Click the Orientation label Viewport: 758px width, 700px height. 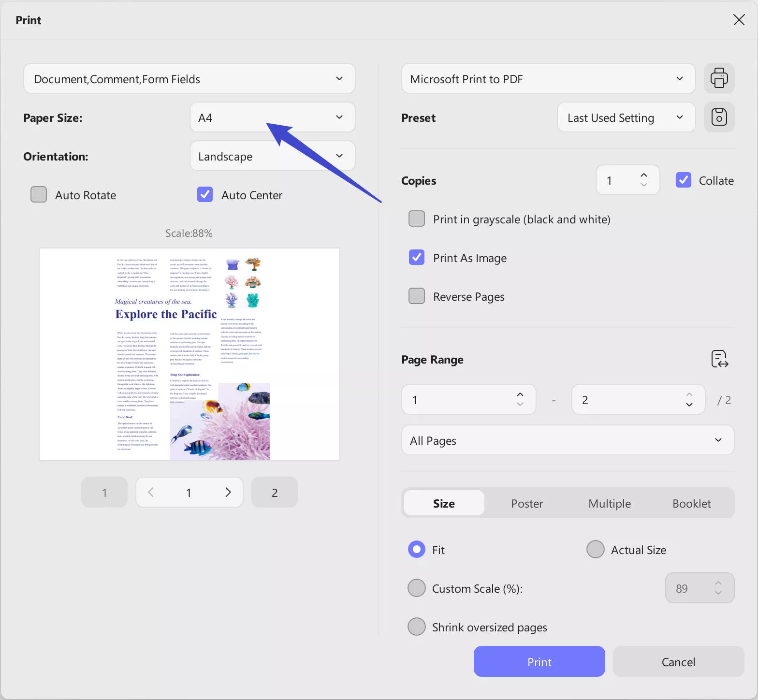(56, 156)
